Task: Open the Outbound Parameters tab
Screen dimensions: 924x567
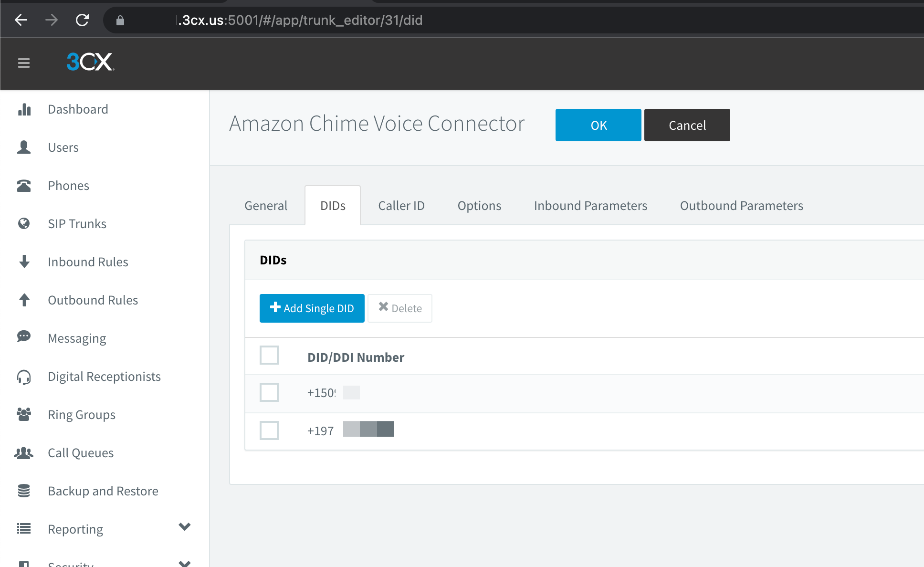Action: 741,206
